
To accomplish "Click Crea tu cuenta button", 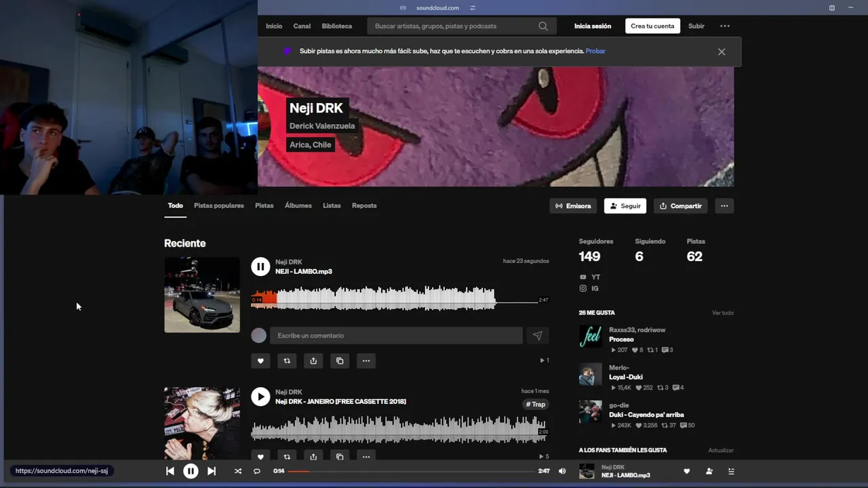I will [652, 26].
